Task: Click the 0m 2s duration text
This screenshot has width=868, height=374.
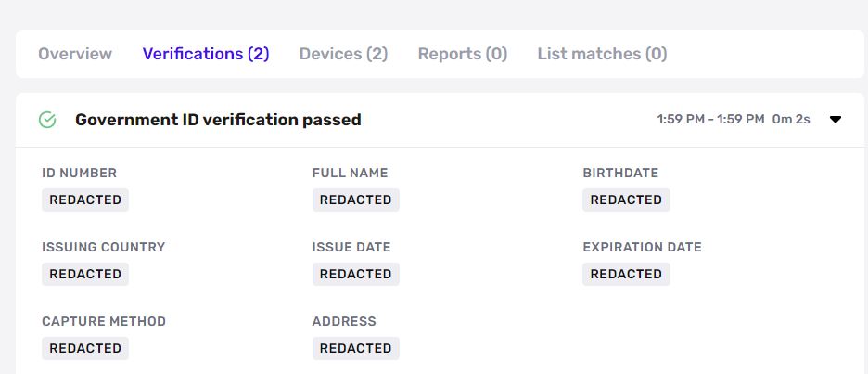Action: 791,119
